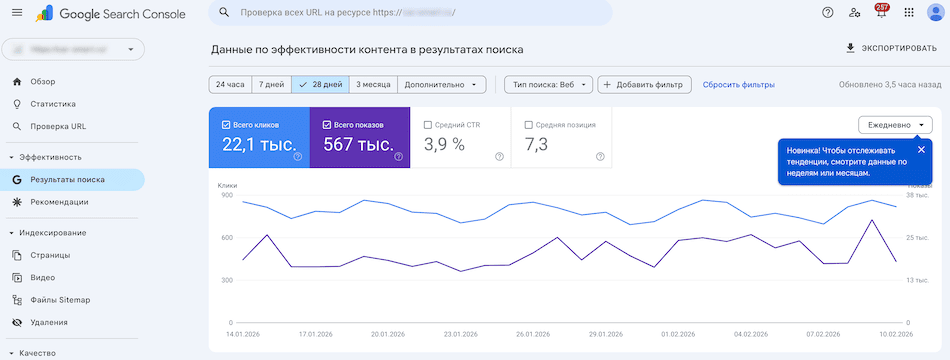
Task: Open users and permissions settings icon
Action: coord(855,12)
